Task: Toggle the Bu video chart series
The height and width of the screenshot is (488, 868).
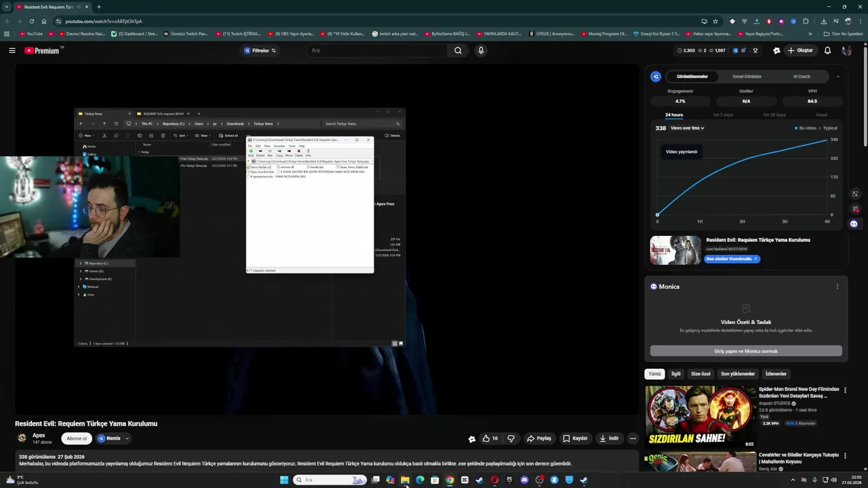Action: pyautogui.click(x=806, y=128)
